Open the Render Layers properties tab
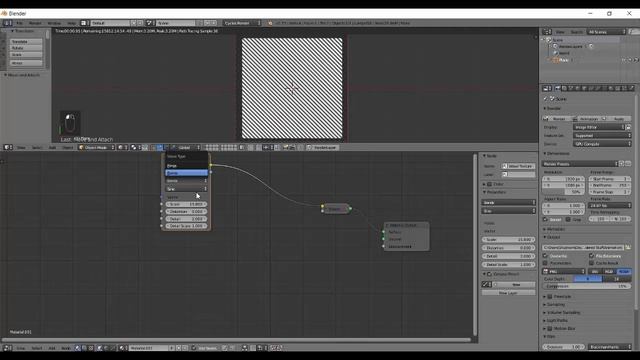The image size is (640, 360). 564,88
